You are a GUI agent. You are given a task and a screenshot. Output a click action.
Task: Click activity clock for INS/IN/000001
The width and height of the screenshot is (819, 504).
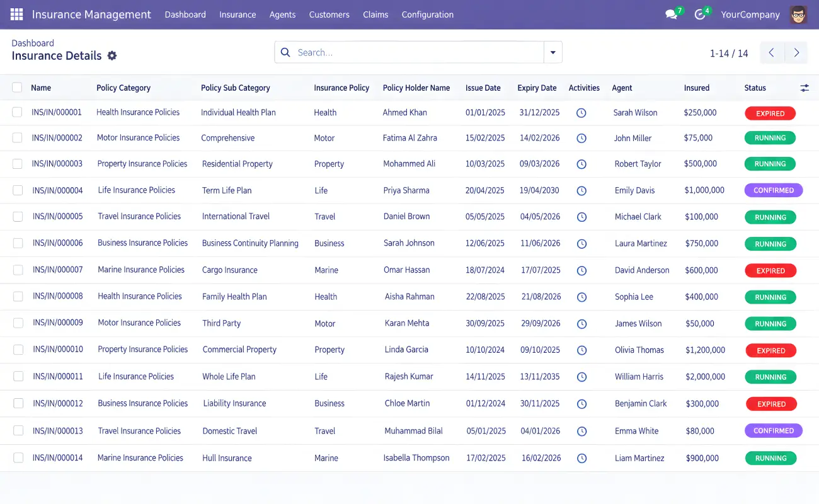581,113
